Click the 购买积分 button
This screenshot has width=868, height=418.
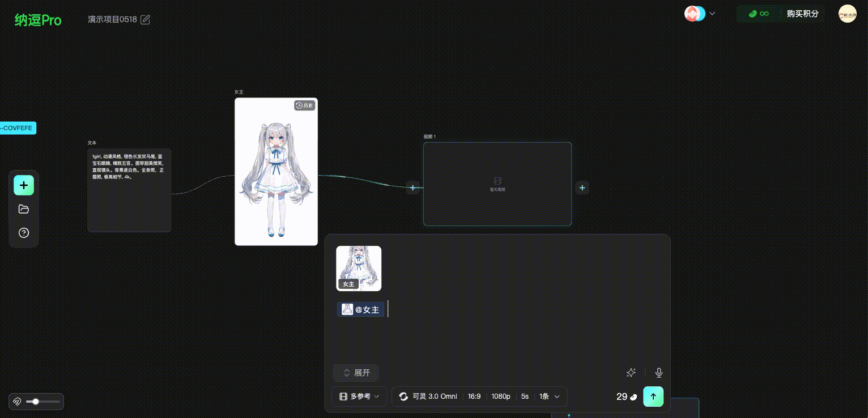[x=803, y=14]
